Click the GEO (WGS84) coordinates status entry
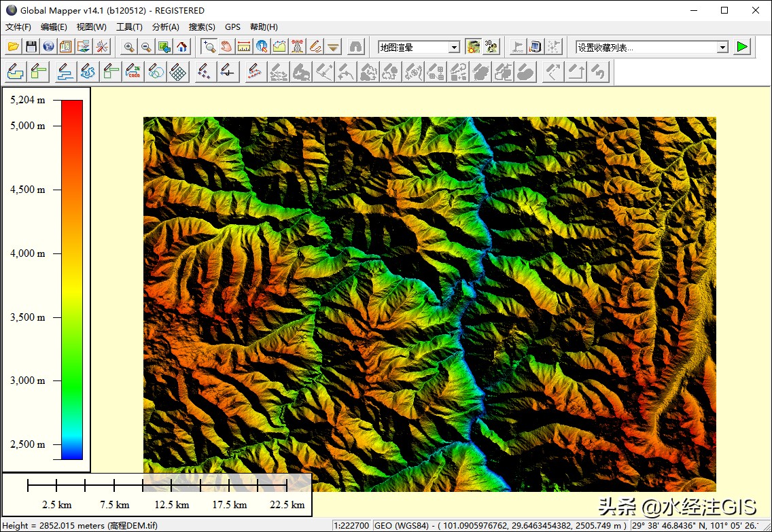772x532 pixels. click(501, 525)
